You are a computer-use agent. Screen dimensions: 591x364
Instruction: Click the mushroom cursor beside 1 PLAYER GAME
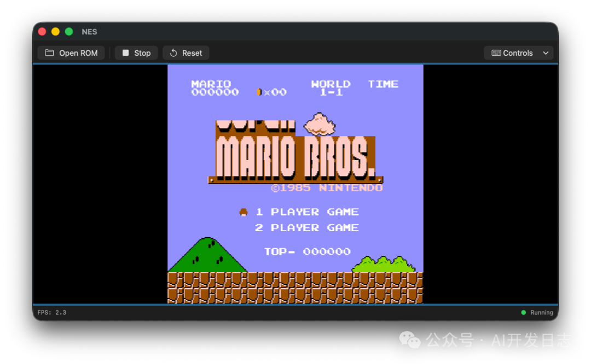coord(244,212)
